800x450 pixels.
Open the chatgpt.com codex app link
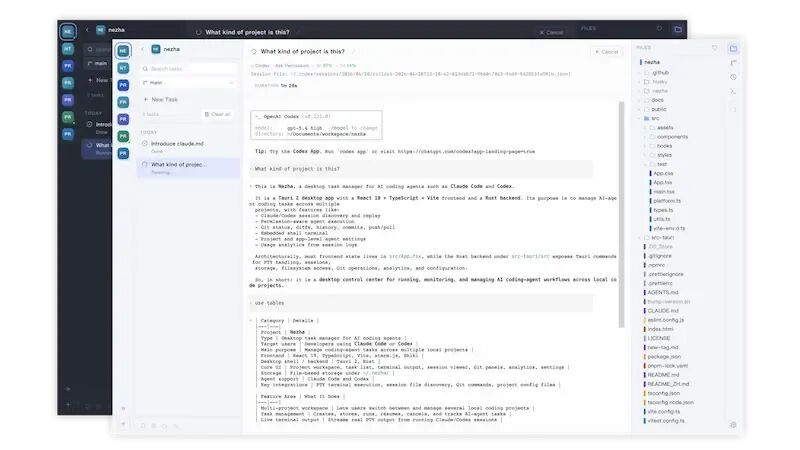tap(466, 152)
